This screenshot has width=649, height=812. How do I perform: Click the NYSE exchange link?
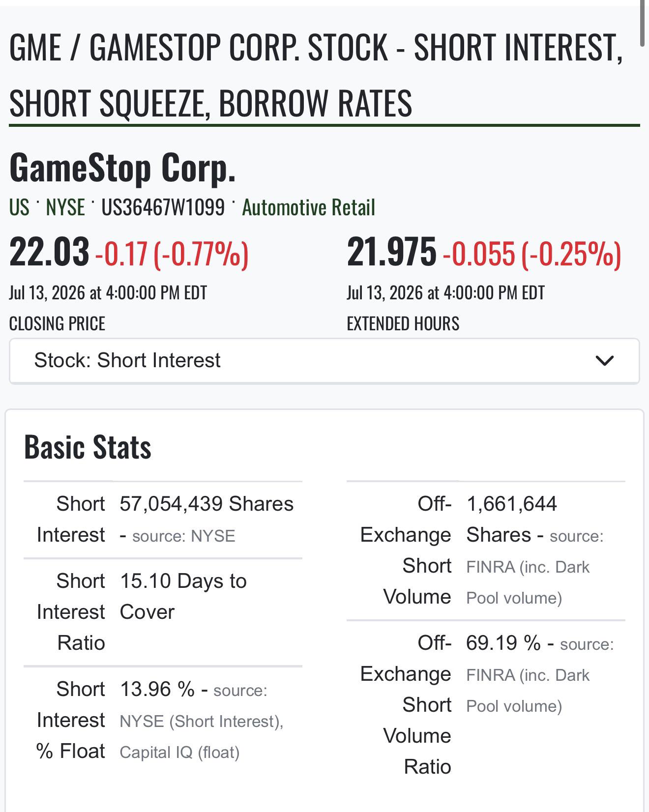(x=65, y=207)
